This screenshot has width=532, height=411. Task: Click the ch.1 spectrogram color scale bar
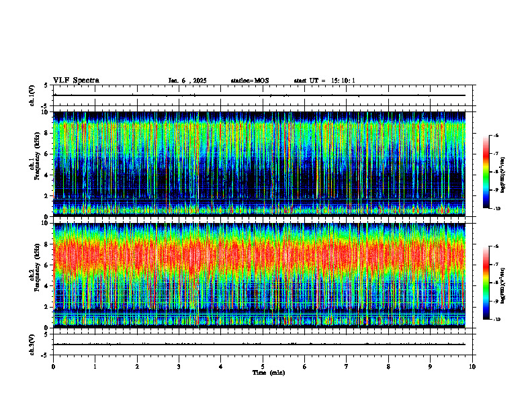[x=486, y=172]
